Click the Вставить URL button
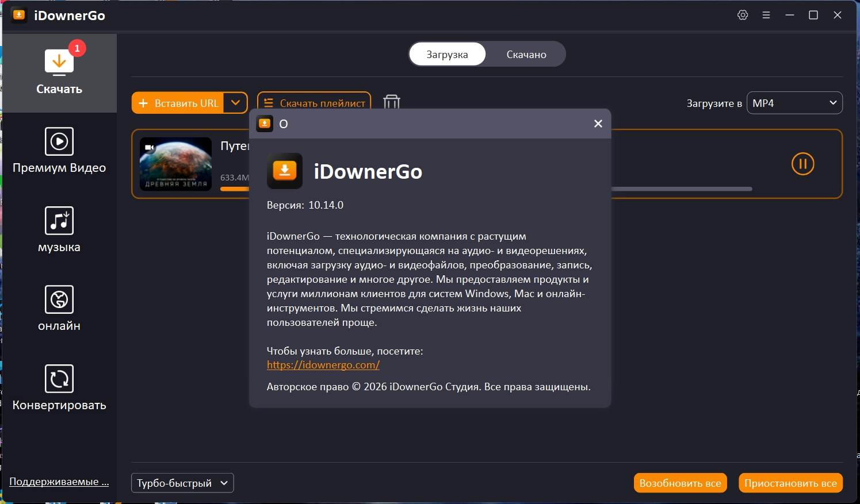860x504 pixels. coord(178,103)
